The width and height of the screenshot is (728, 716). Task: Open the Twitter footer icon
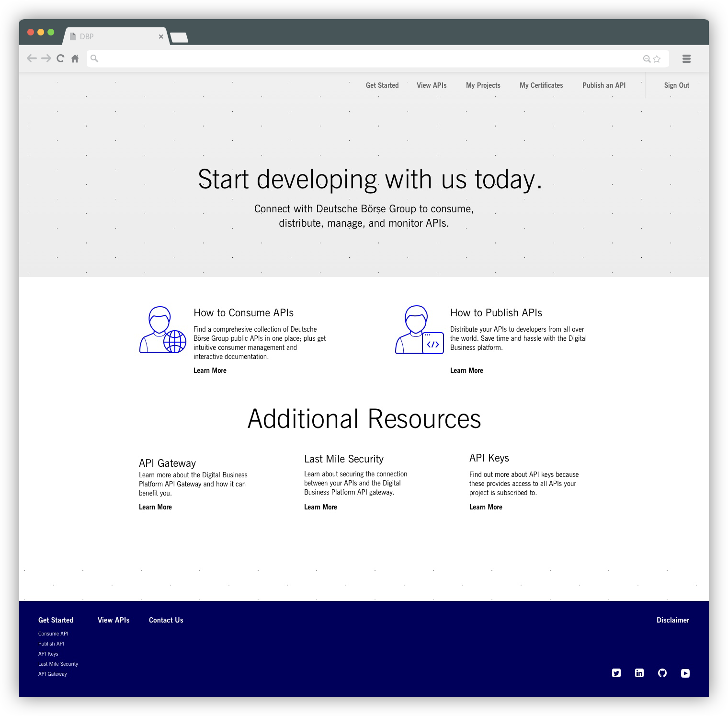(x=616, y=673)
